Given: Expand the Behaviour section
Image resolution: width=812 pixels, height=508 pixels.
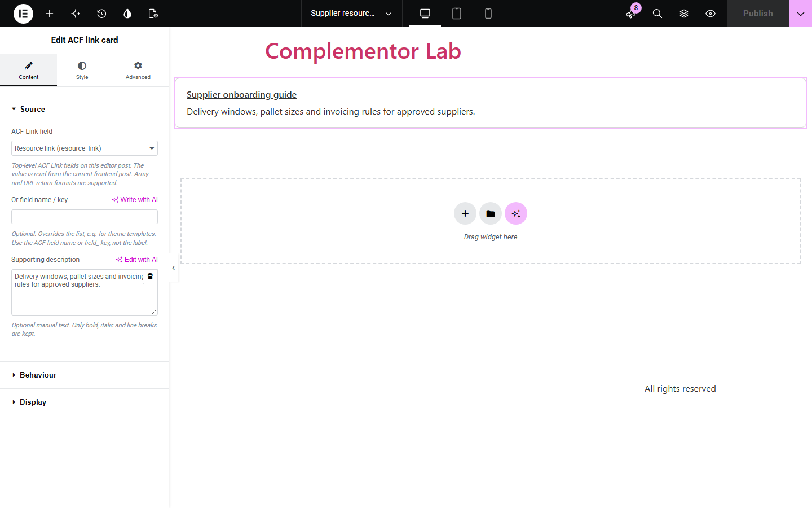Looking at the screenshot, I should tap(85, 375).
